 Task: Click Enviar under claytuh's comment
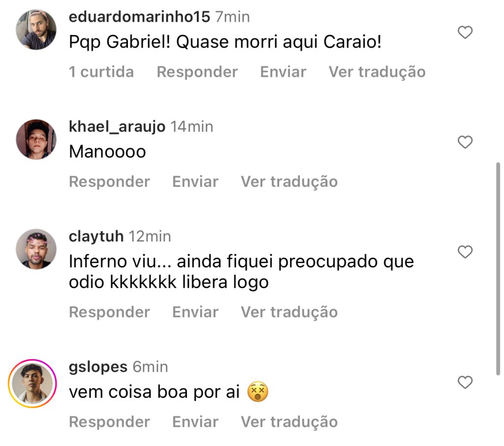coord(195,312)
